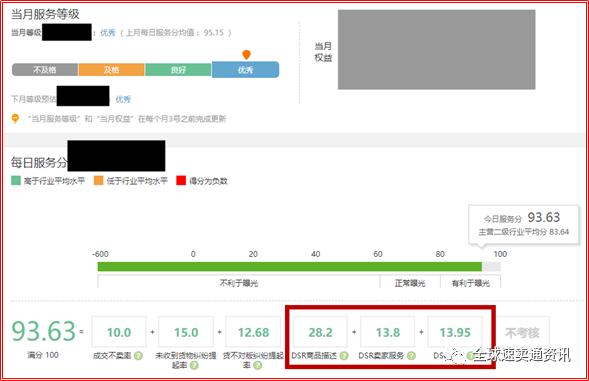Click the green daily service score bar
The height and width of the screenshot is (381, 589).
pos(290,267)
